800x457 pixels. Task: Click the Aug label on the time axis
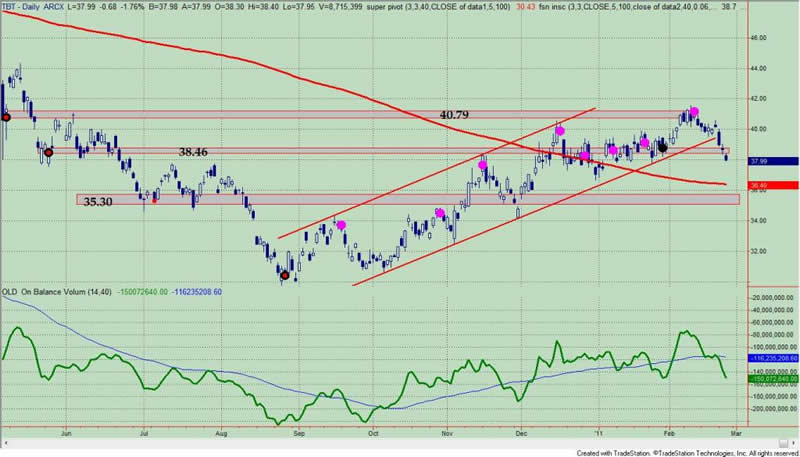click(x=221, y=437)
